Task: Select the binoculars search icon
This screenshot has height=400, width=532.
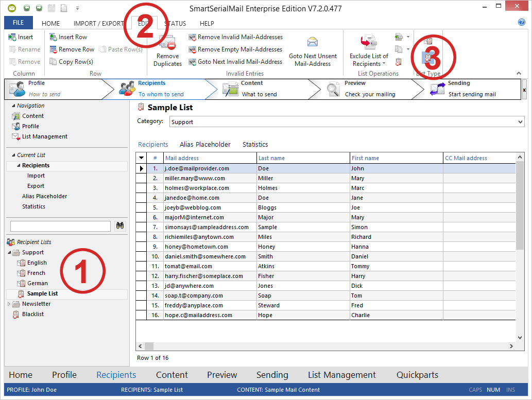Action: pyautogui.click(x=119, y=225)
